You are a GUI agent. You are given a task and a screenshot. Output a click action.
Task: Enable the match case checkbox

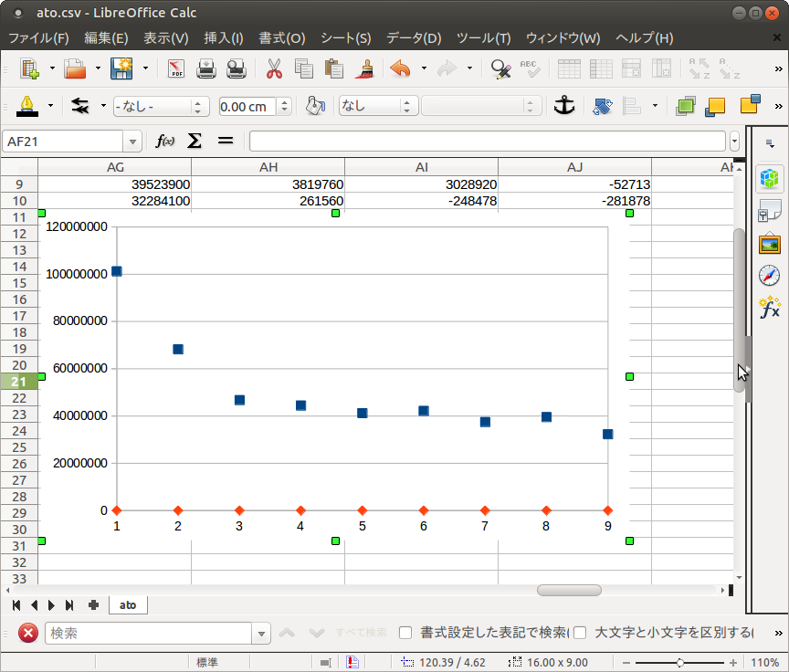click(x=580, y=633)
